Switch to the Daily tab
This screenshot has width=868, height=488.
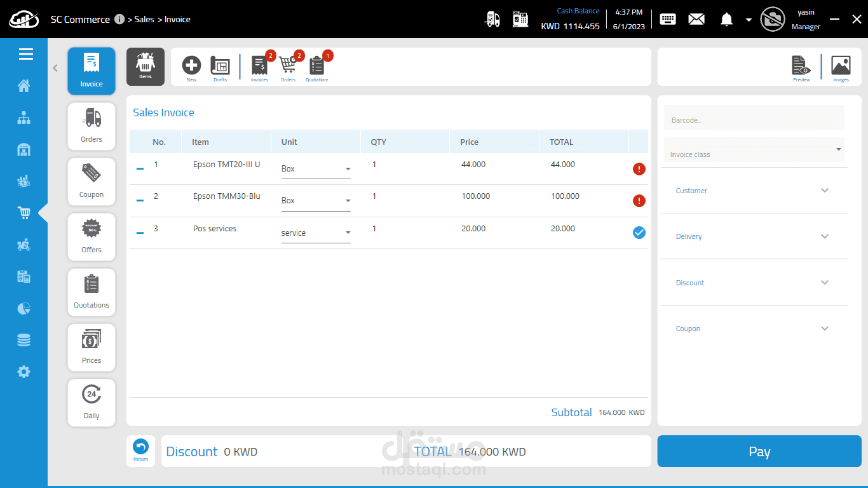tap(92, 403)
